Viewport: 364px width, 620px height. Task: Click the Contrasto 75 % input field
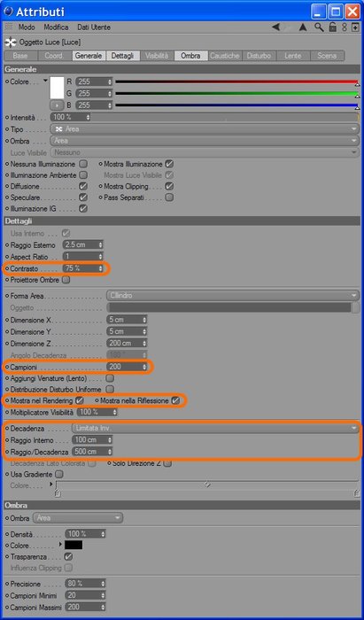83,268
